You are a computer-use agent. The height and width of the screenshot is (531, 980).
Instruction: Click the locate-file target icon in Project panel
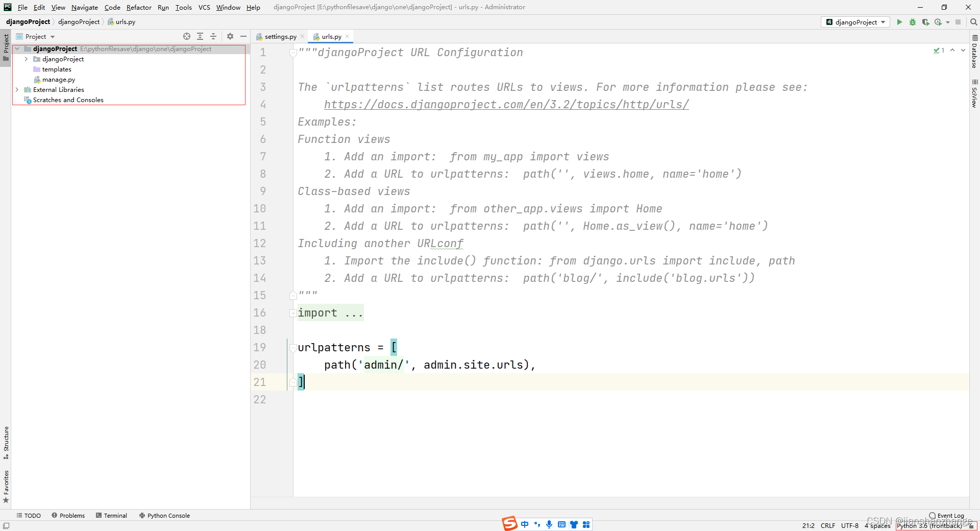coord(187,36)
